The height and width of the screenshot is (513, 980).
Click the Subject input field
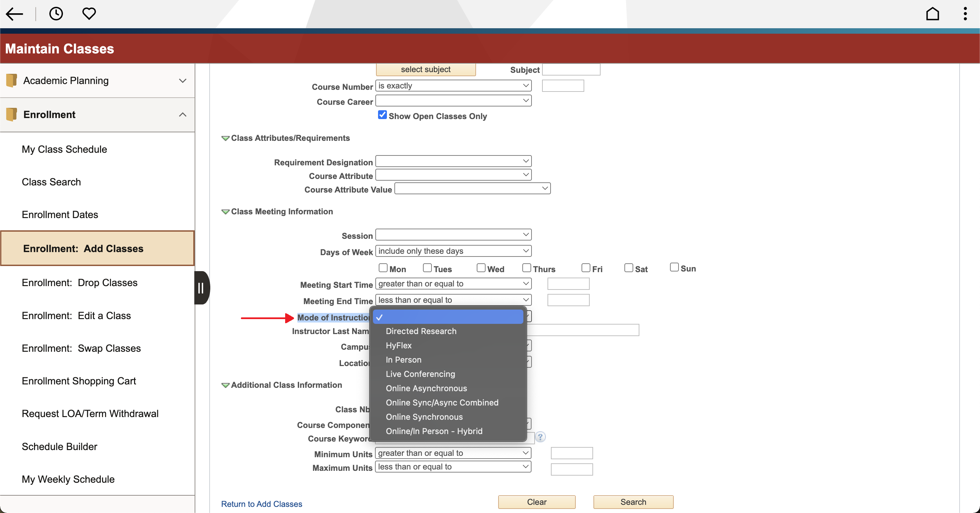point(571,70)
